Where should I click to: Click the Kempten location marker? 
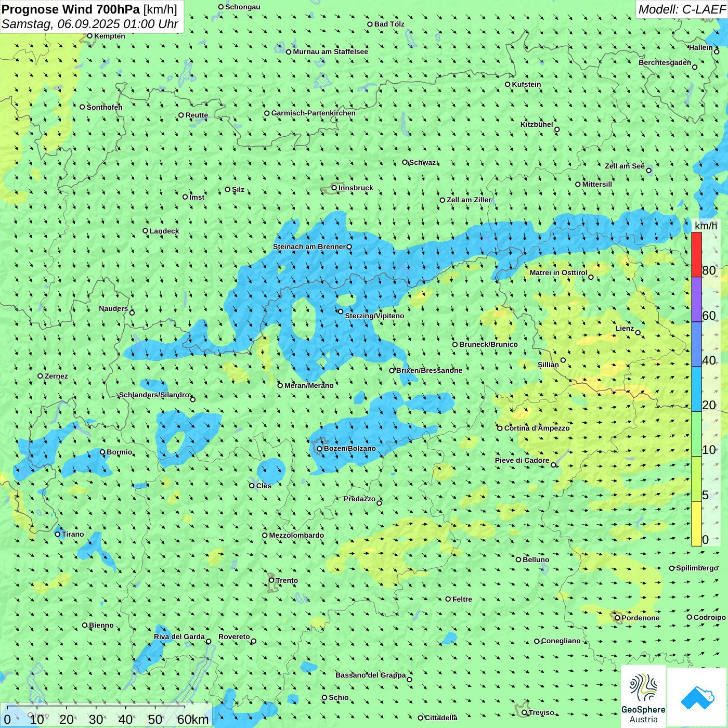(x=89, y=36)
